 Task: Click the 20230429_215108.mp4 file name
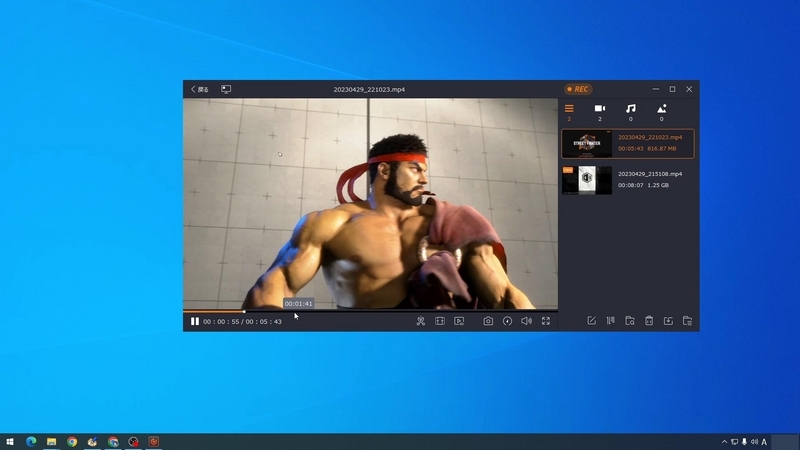[650, 174]
